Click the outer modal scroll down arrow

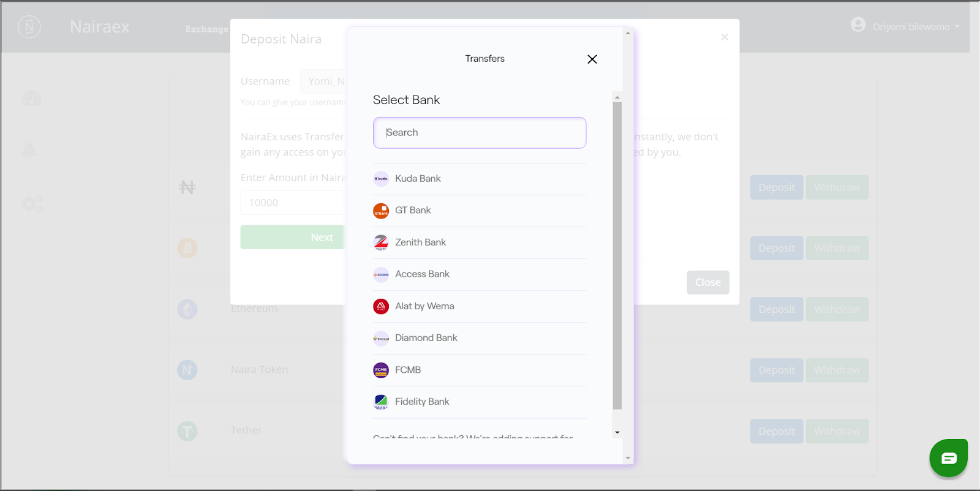628,458
